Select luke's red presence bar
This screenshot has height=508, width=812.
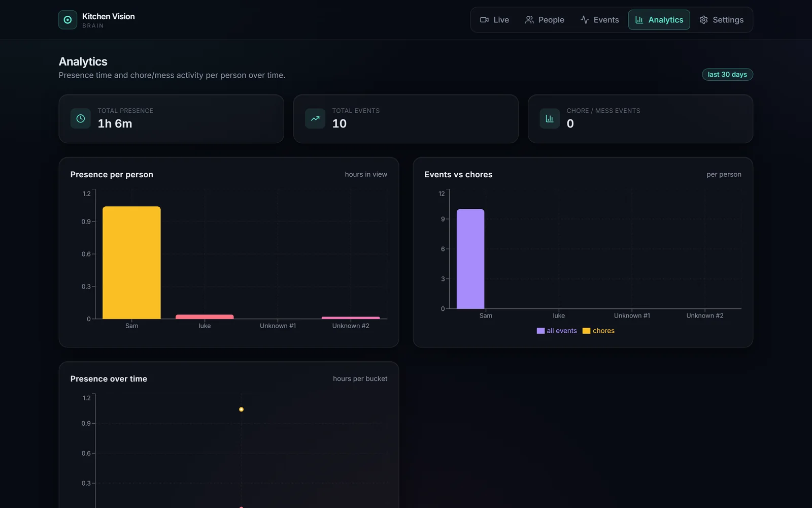(x=205, y=317)
